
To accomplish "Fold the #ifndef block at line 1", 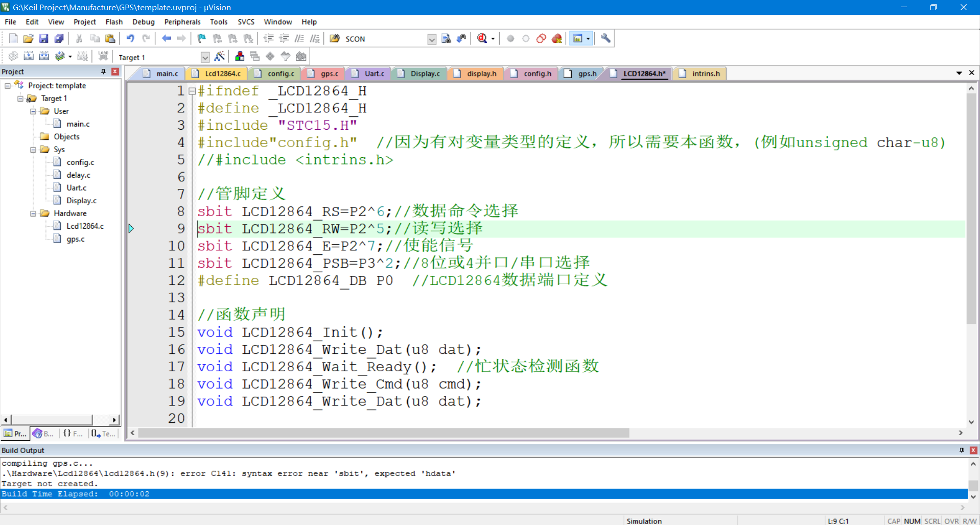I will (192, 91).
